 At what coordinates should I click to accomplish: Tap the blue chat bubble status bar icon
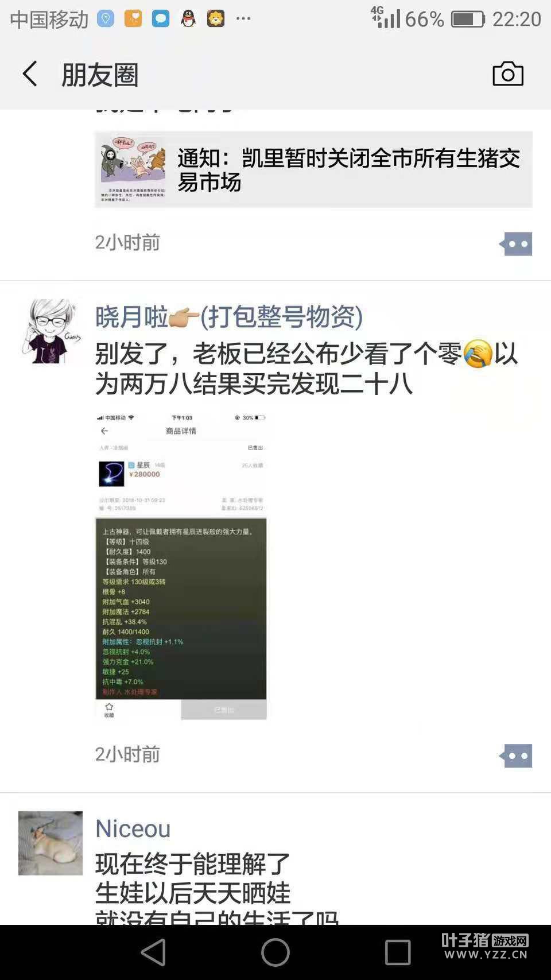point(161,19)
